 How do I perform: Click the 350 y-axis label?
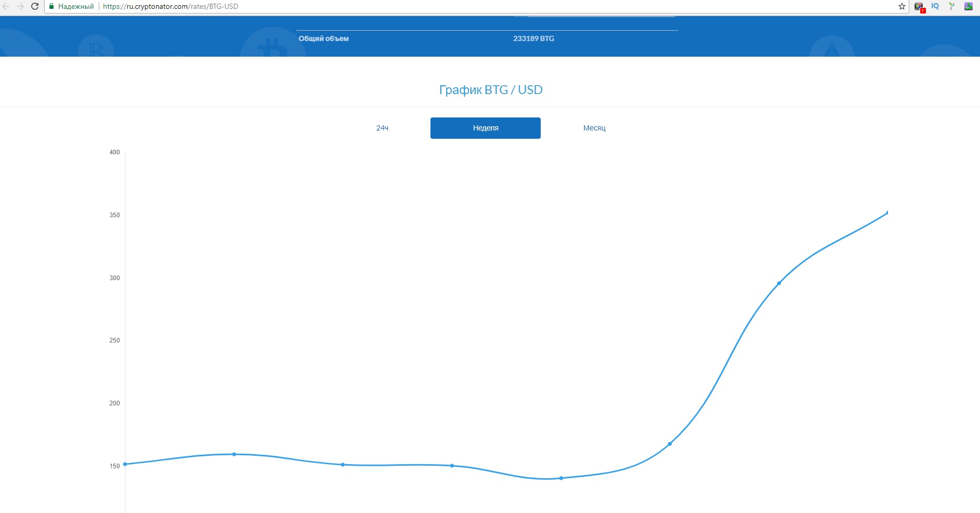tap(114, 215)
